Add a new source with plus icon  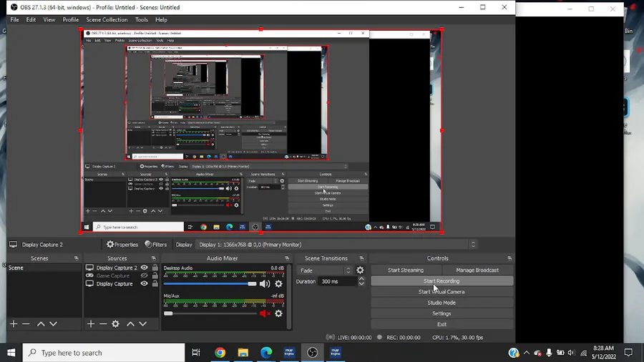click(91, 324)
